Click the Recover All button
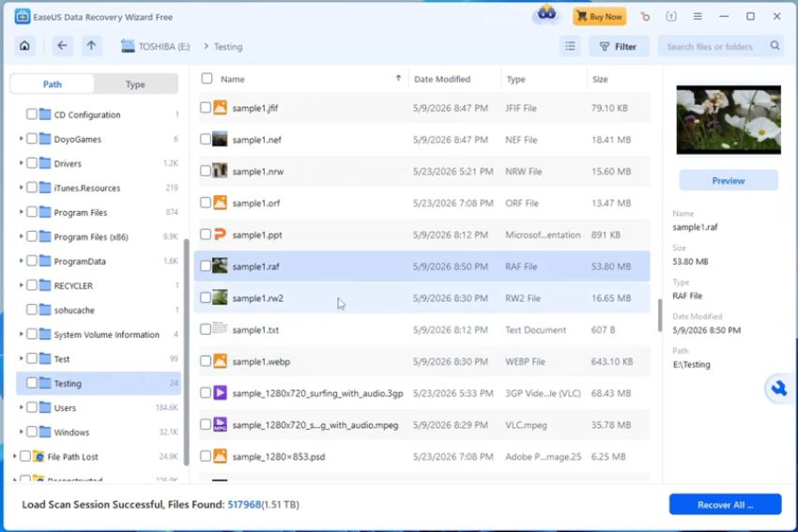Viewport: 798px width, 532px height. [725, 505]
